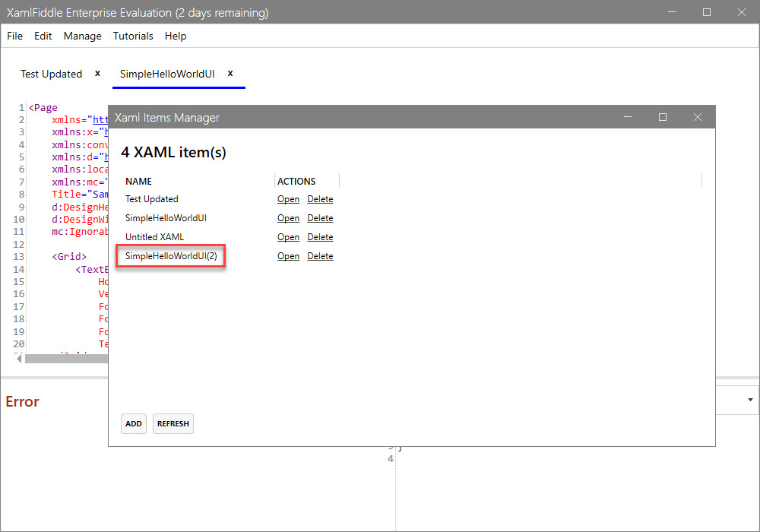760x532 pixels.
Task: Delete the SimpleHelloWorldUI item
Action: pyautogui.click(x=320, y=218)
